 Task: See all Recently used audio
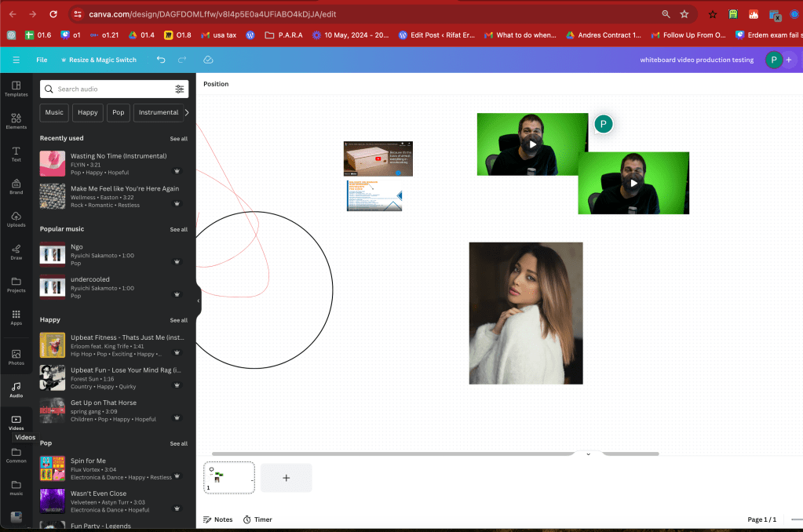click(179, 139)
